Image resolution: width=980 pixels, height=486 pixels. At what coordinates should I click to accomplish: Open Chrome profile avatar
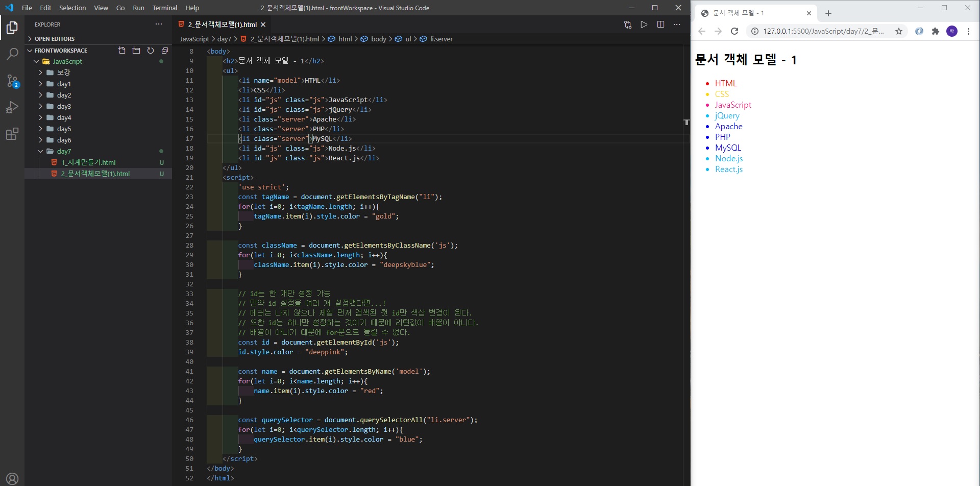952,31
